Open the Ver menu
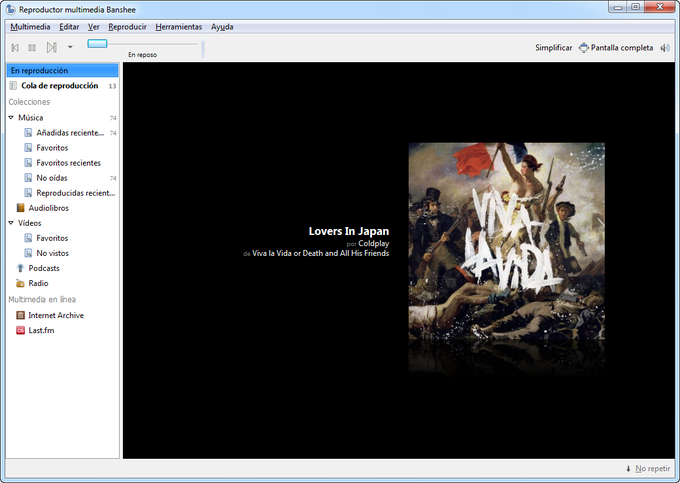680x483 pixels. (x=94, y=27)
